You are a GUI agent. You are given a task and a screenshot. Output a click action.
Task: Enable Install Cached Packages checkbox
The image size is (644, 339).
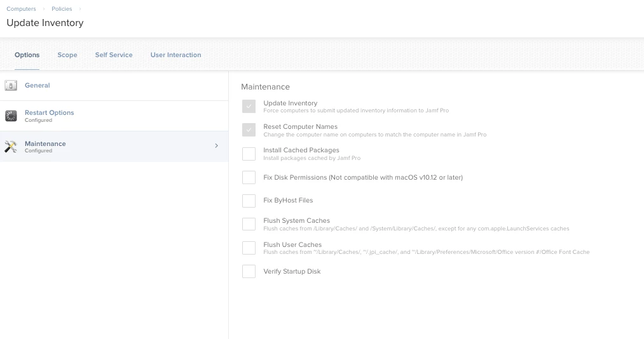pos(249,154)
